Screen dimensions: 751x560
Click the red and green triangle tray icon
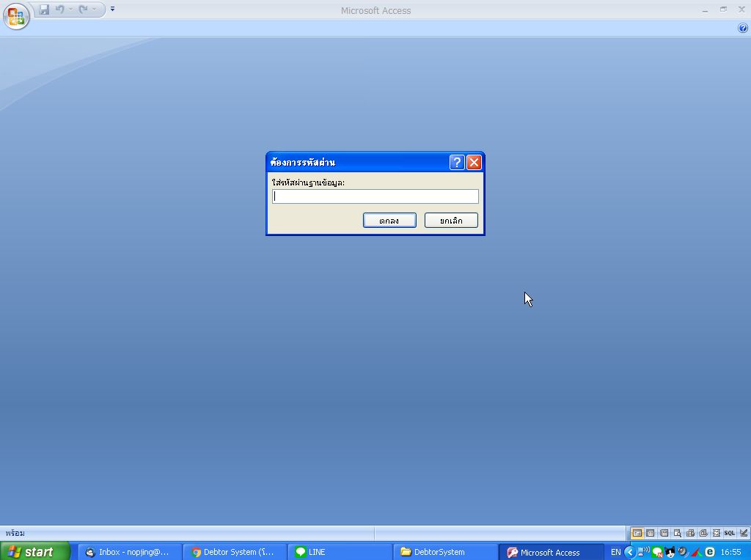(697, 553)
